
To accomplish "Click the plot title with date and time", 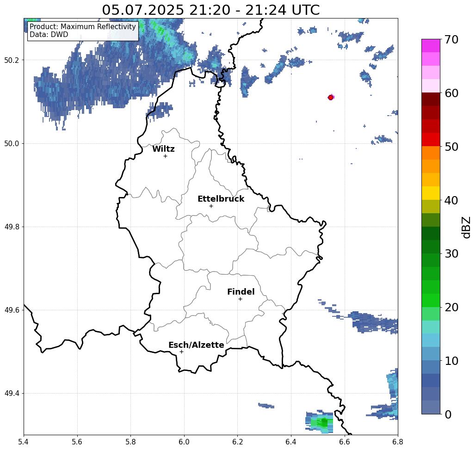I will (210, 10).
